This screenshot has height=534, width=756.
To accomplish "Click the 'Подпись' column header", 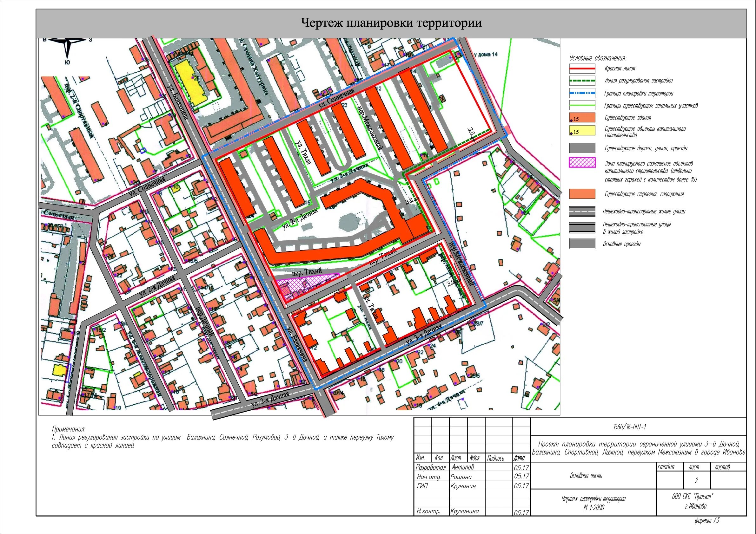I will point(495,458).
